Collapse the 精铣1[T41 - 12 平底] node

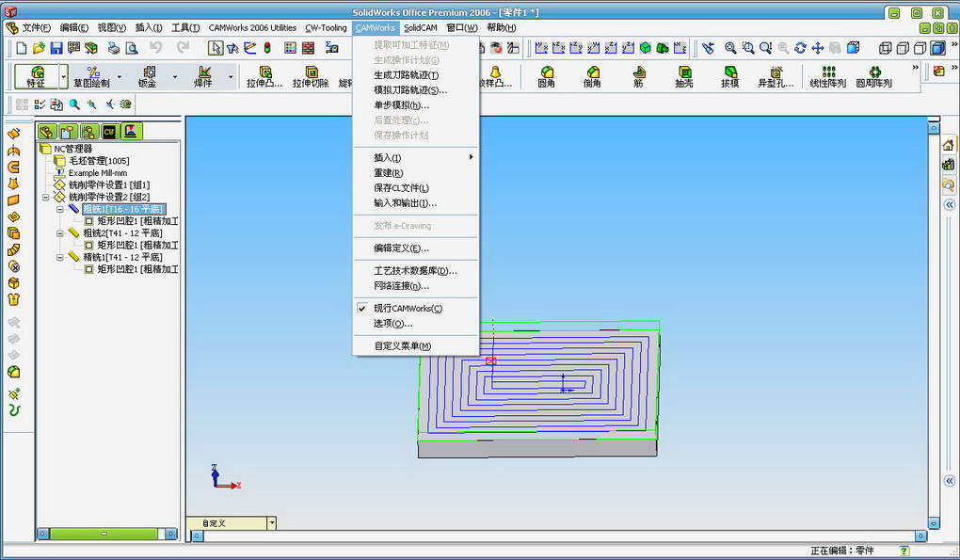click(x=60, y=257)
